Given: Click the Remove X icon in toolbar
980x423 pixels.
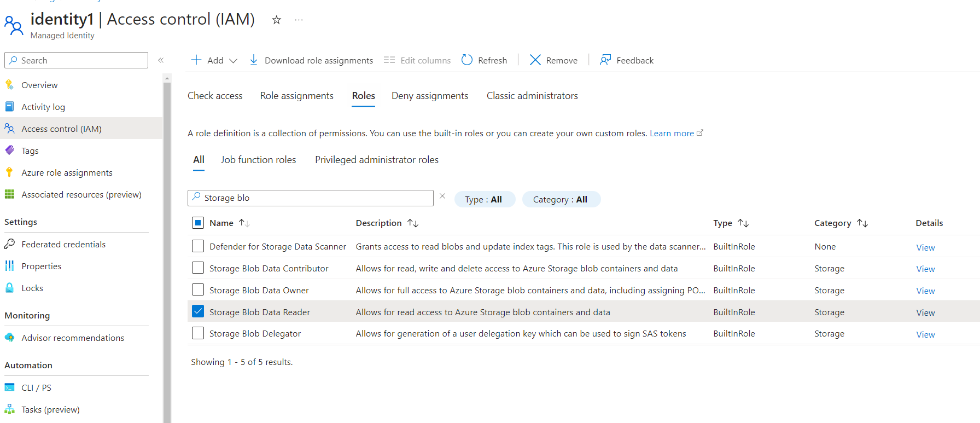Looking at the screenshot, I should click(x=535, y=60).
